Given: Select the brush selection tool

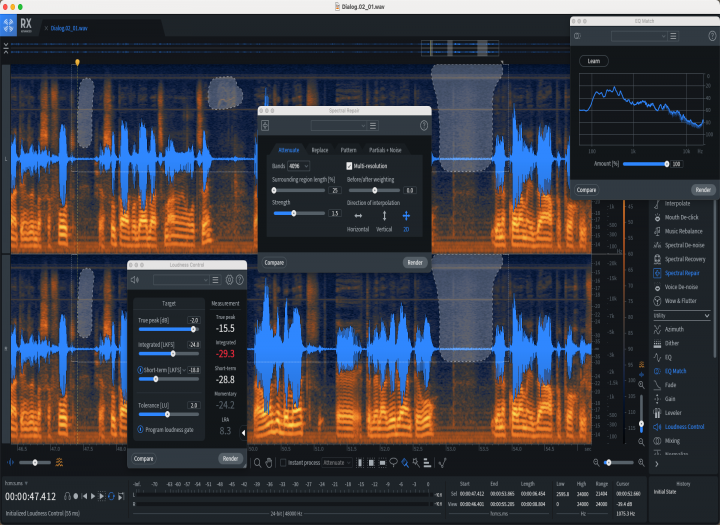Looking at the screenshot, I should point(405,463).
